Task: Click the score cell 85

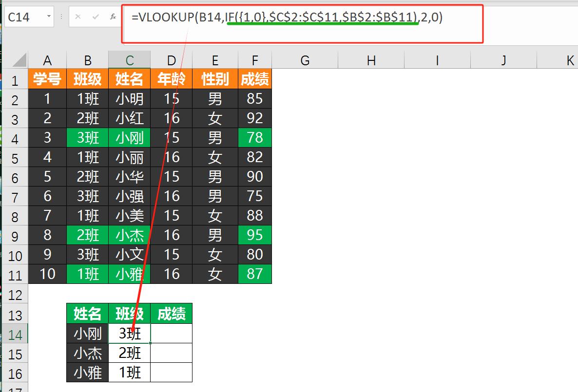Action: pyautogui.click(x=255, y=99)
